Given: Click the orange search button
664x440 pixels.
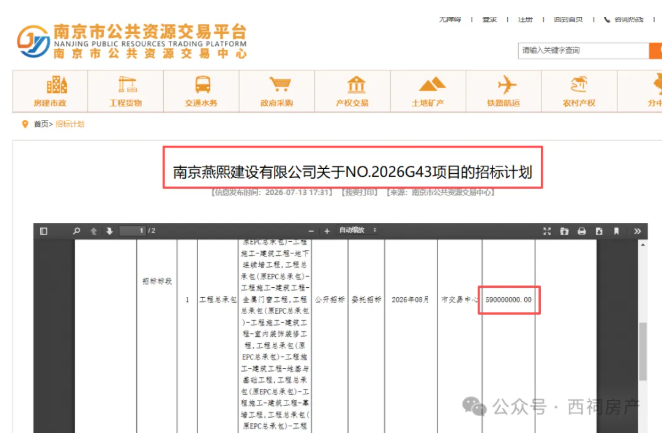Looking at the screenshot, I should pyautogui.click(x=656, y=50).
